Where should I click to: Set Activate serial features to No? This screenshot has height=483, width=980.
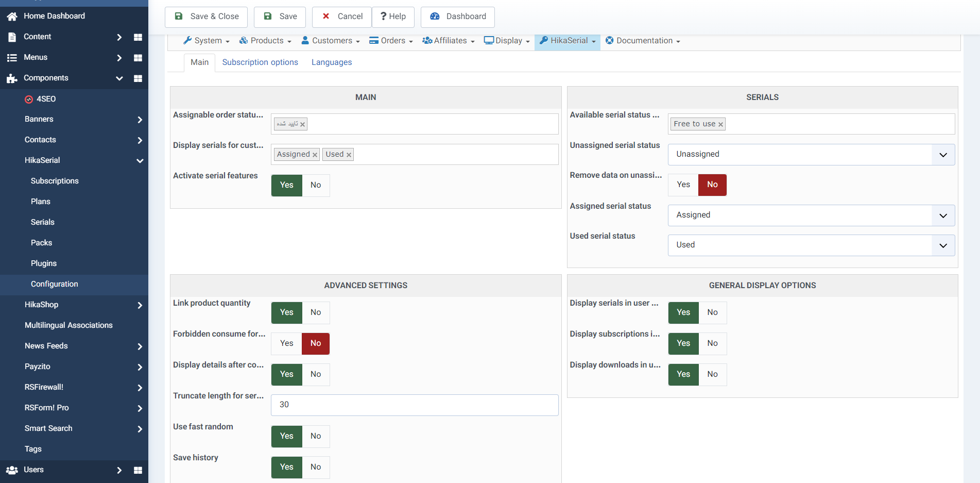316,186
